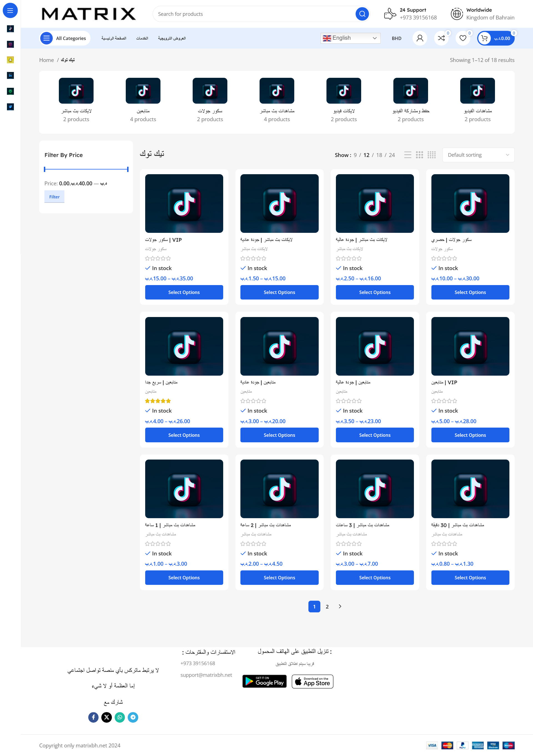Image resolution: width=533 pixels, height=756 pixels.
Task: Show 24 products per page
Action: 391,155
